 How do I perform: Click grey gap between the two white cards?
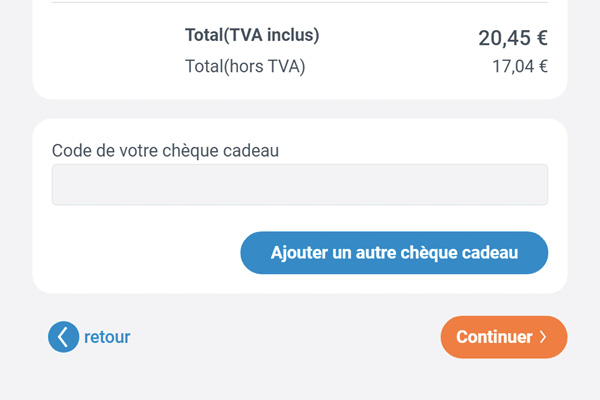pos(300,109)
